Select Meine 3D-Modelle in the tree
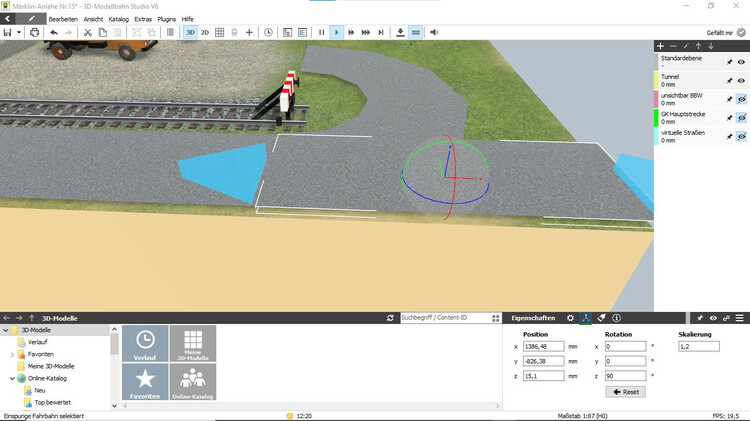This screenshot has width=750, height=421. 51,366
